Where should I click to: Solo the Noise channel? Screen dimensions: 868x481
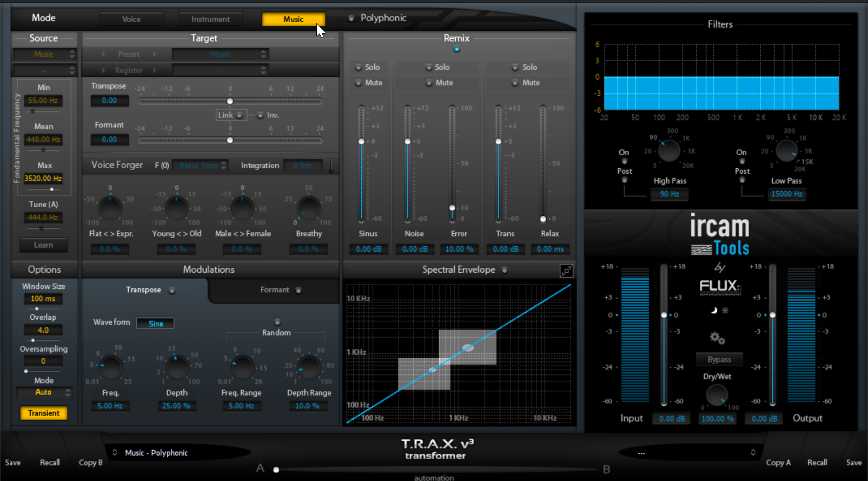coord(429,68)
